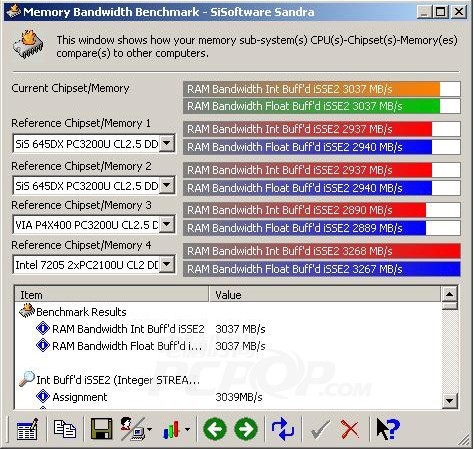474x449 pixels.
Task: Click the Item column header
Action: [112, 294]
